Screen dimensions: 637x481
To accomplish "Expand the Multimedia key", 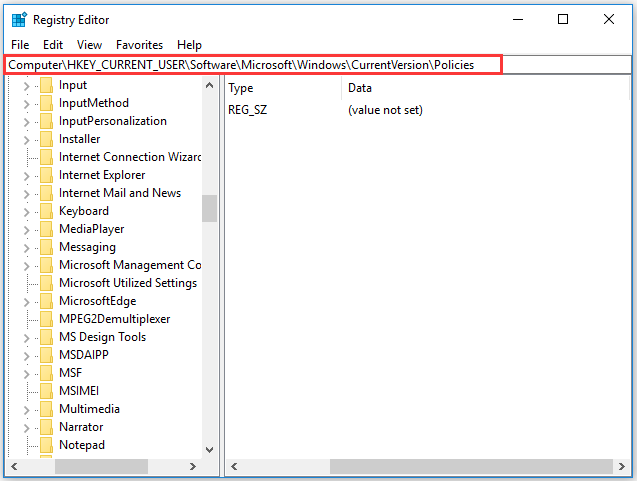I will (x=26, y=410).
